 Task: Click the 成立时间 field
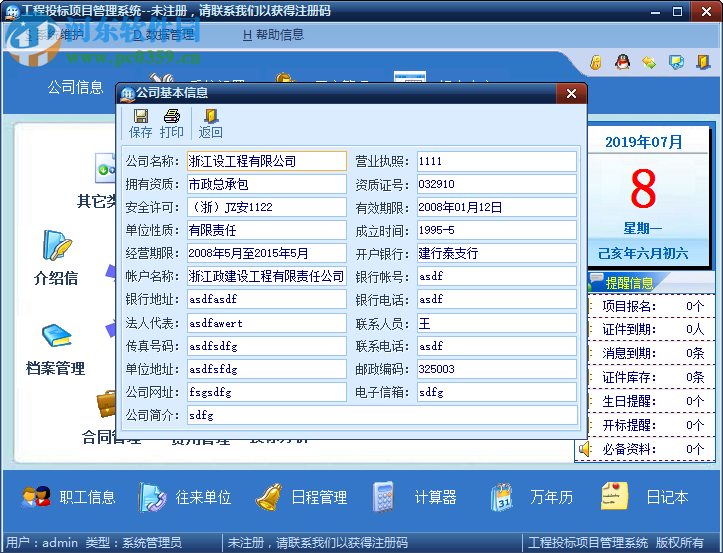pyautogui.click(x=497, y=230)
